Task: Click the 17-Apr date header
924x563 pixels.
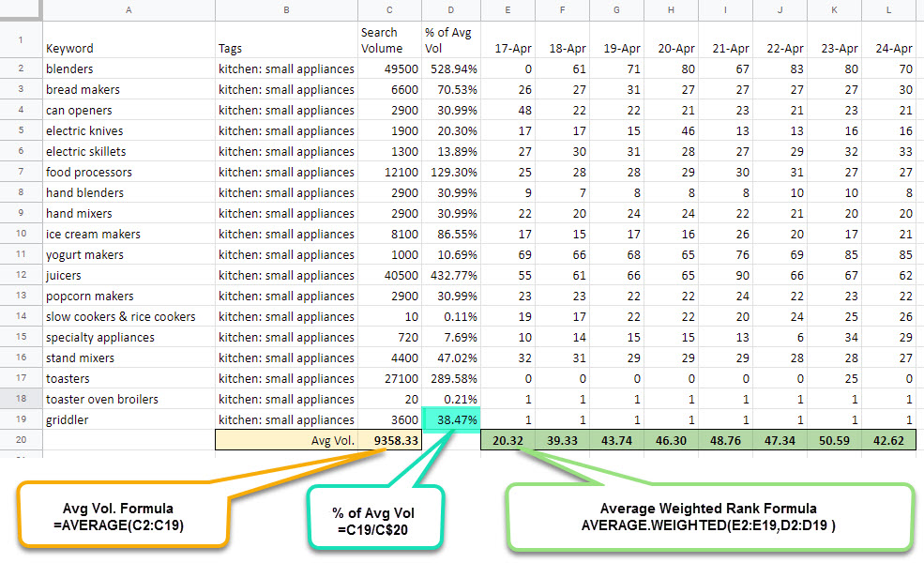Action: pyautogui.click(x=510, y=48)
